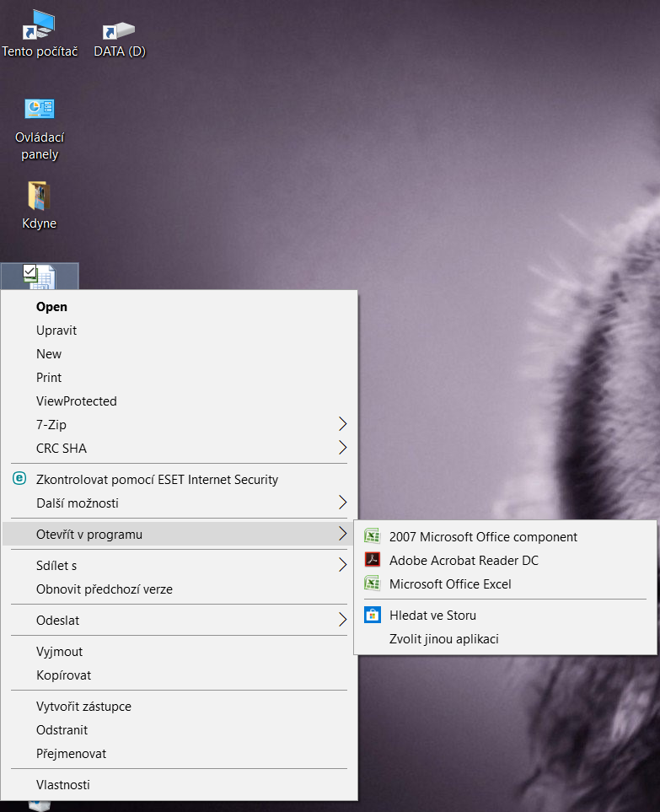Image resolution: width=660 pixels, height=812 pixels.
Task: Expand the 7-Zip submenu arrow
Action: 343,424
